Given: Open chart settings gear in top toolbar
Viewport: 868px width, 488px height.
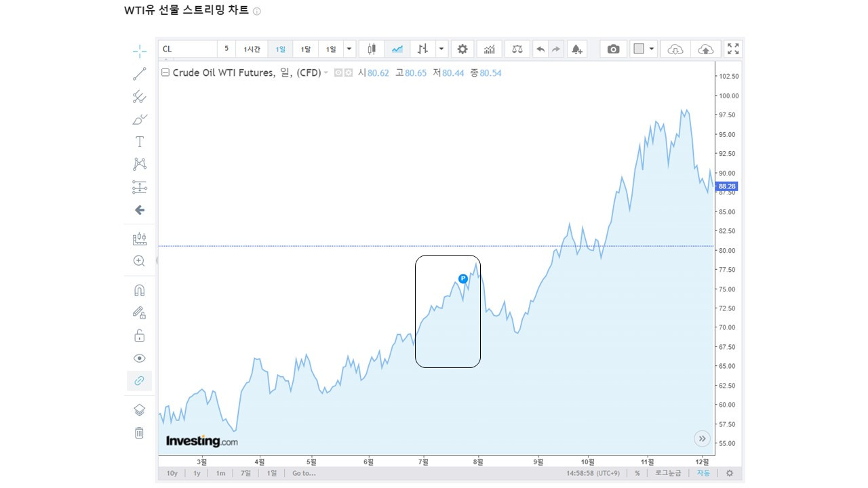Looking at the screenshot, I should click(462, 49).
